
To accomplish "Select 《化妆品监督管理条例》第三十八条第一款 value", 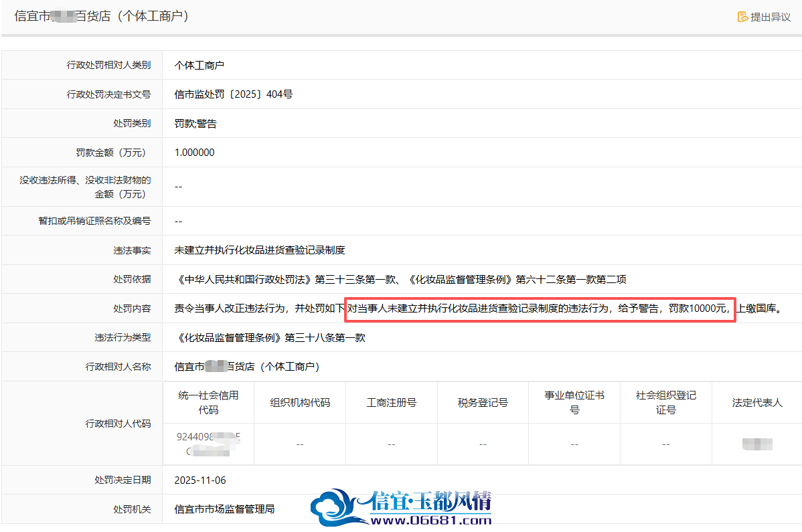I will pos(270,337).
